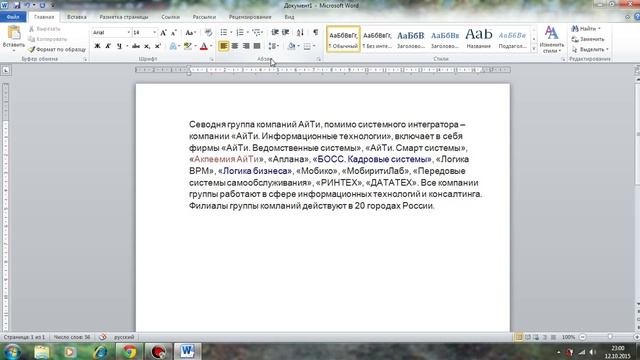Activate Format Painter (Формат по образцу)
Screen dimensions: 640x360
click(57, 49)
